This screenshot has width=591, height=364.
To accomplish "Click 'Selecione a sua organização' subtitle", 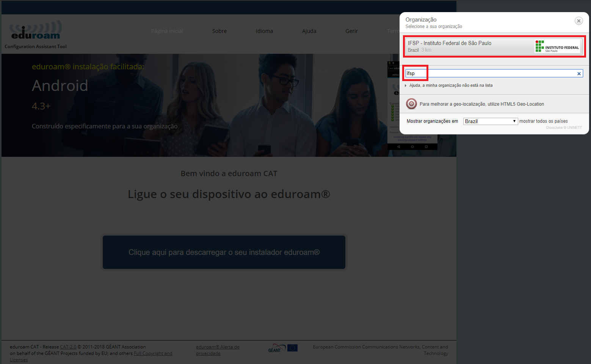I will tap(434, 27).
